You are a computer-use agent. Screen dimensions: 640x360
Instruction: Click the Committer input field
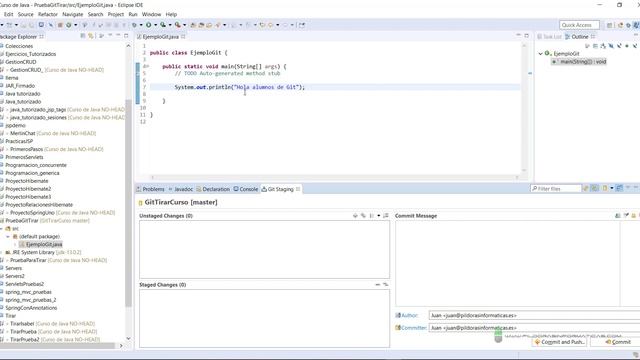[534, 327]
